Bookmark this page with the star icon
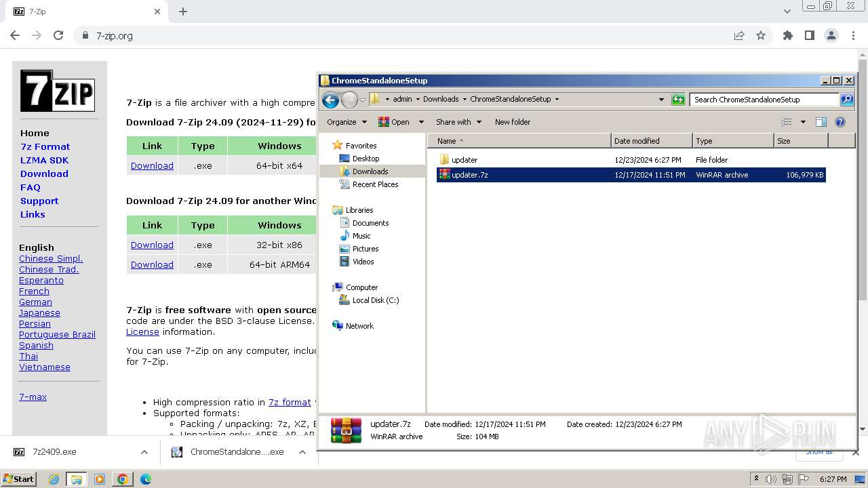This screenshot has width=868, height=488. (x=761, y=35)
